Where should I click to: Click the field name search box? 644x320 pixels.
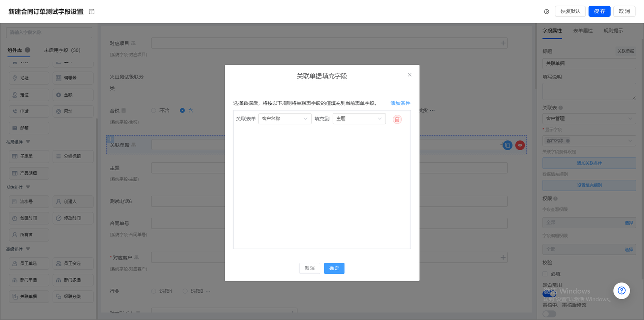(49, 32)
